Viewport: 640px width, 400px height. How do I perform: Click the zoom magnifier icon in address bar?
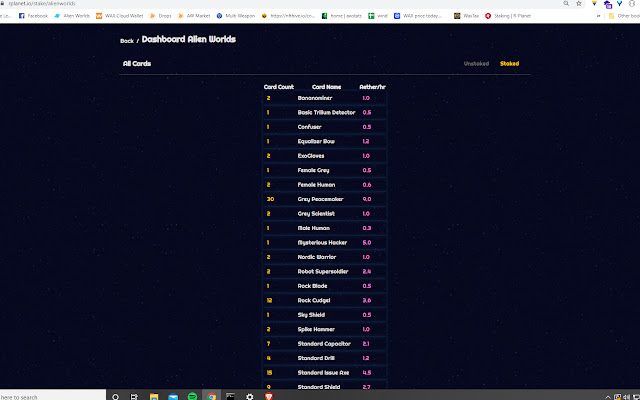point(566,3)
